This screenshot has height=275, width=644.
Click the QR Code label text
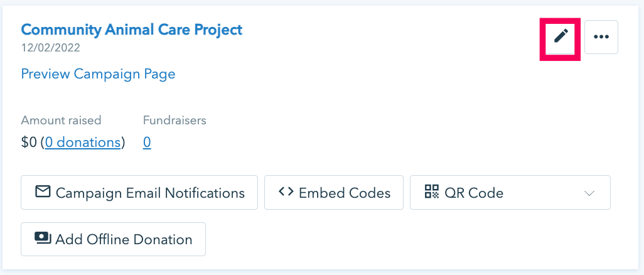(474, 193)
